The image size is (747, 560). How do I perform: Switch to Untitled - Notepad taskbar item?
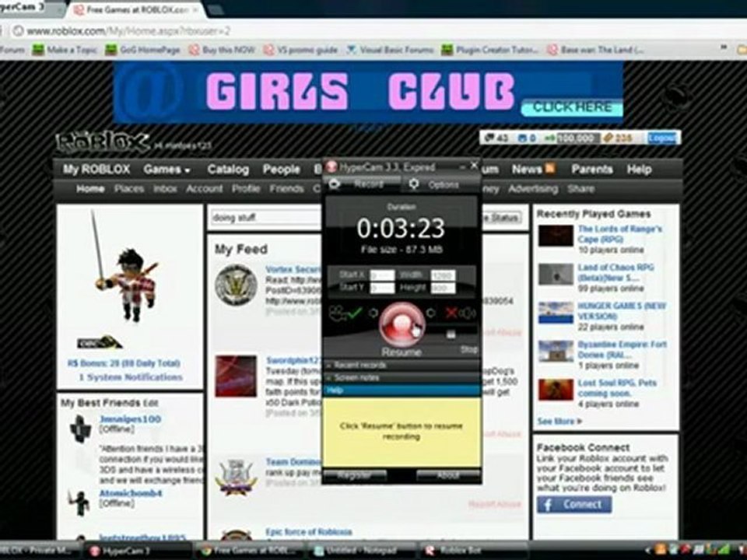[x=362, y=551]
